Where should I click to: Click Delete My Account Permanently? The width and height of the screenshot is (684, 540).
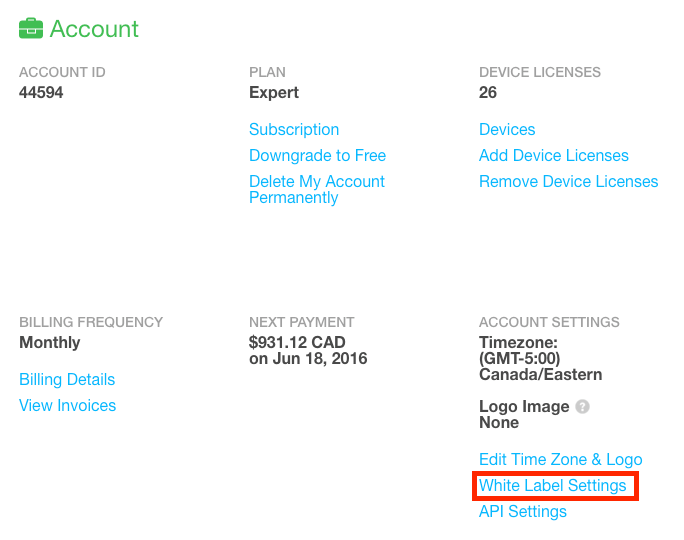click(317, 189)
